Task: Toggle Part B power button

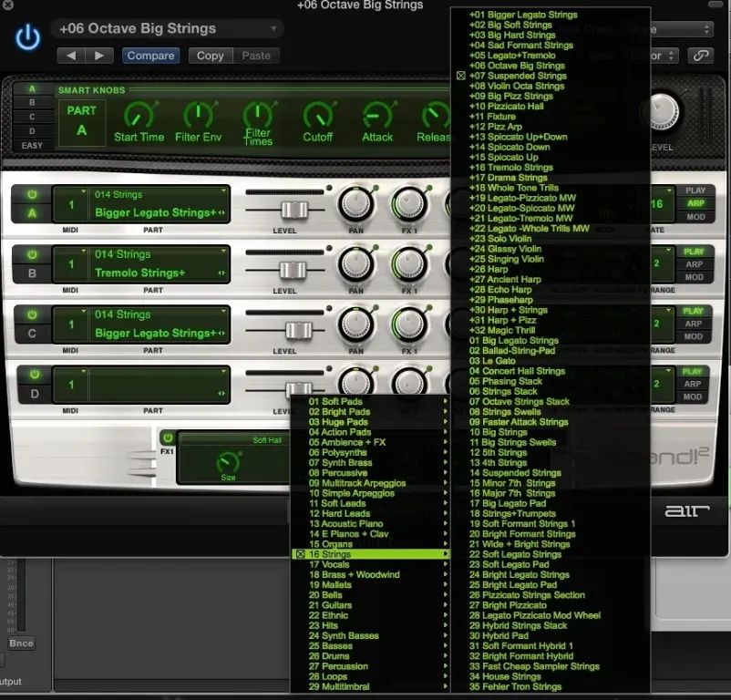Action: pyautogui.click(x=33, y=255)
